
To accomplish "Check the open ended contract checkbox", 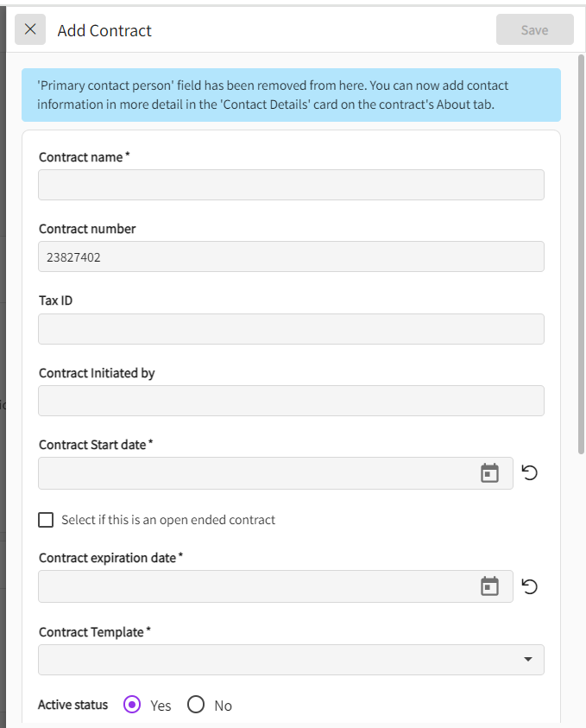I will pyautogui.click(x=46, y=520).
